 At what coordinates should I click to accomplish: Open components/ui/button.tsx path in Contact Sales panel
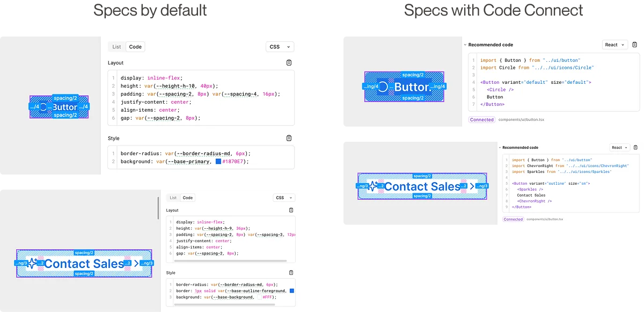click(x=544, y=219)
